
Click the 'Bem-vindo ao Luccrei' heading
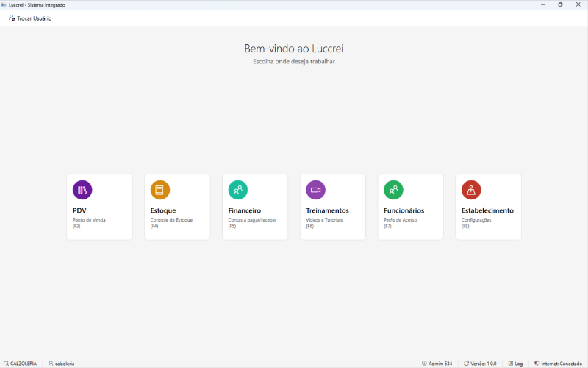[293, 49]
